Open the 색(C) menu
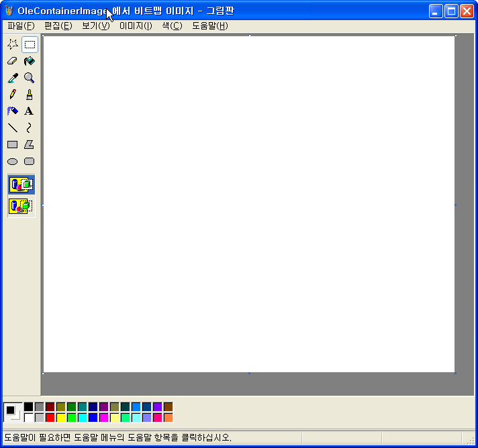 tap(173, 26)
